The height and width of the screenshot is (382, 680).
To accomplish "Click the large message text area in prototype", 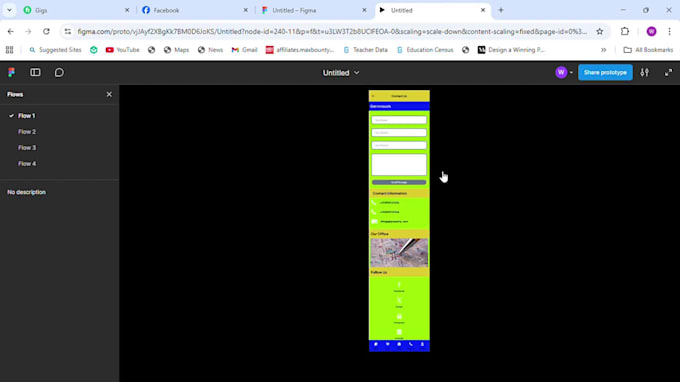I will pyautogui.click(x=399, y=165).
